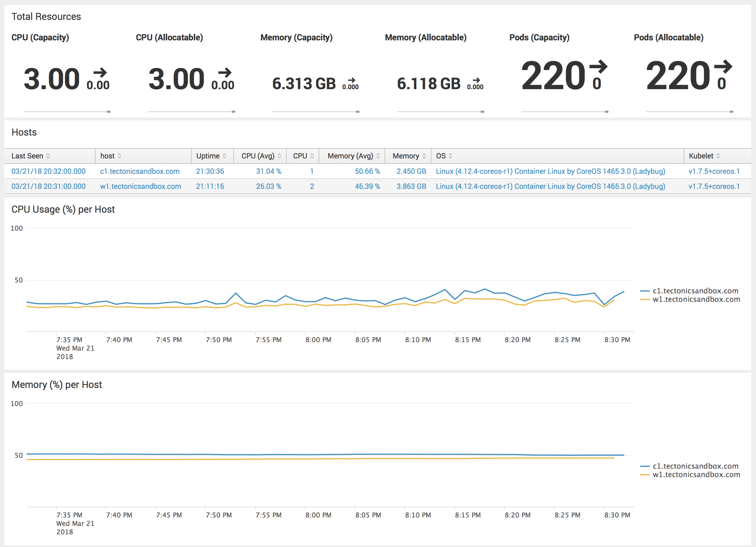This screenshot has height=547, width=756.
Task: Open w1.tectonicsandbox.com host link in table
Action: click(141, 186)
